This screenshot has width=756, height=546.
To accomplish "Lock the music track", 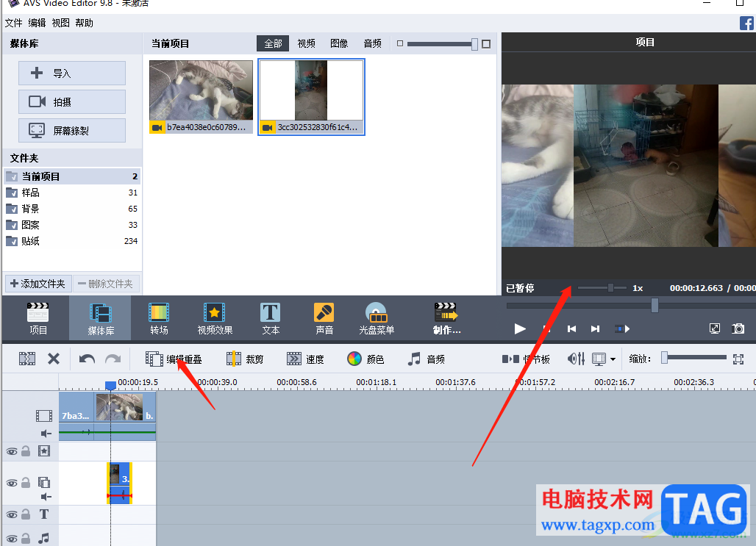I will coord(26,538).
